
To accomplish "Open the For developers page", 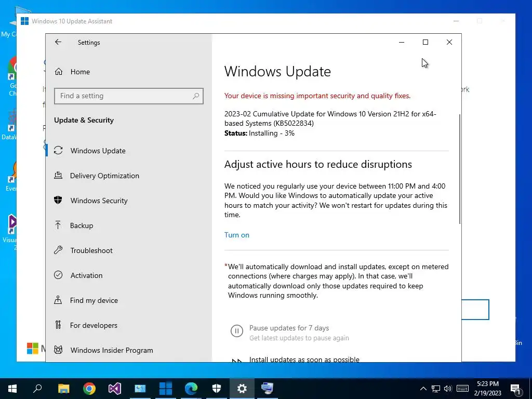I will click(129, 325).
